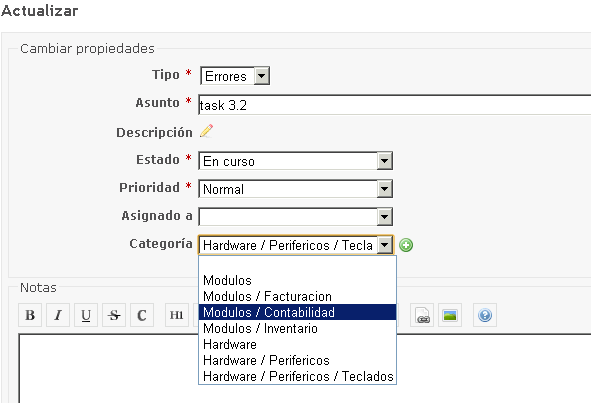Expand the Estado dropdown
Viewport: 591px width, 403px height.
tap(296, 161)
